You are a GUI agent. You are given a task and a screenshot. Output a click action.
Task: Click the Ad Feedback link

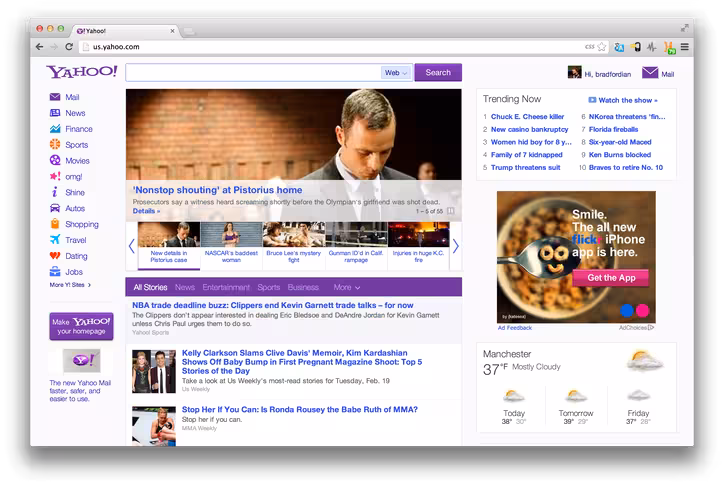point(515,328)
